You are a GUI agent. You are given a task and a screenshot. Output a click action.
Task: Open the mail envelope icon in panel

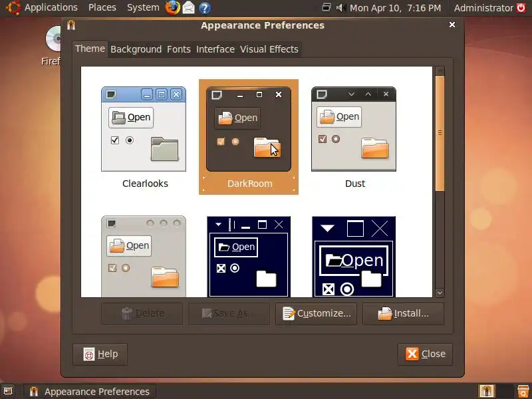pyautogui.click(x=189, y=8)
